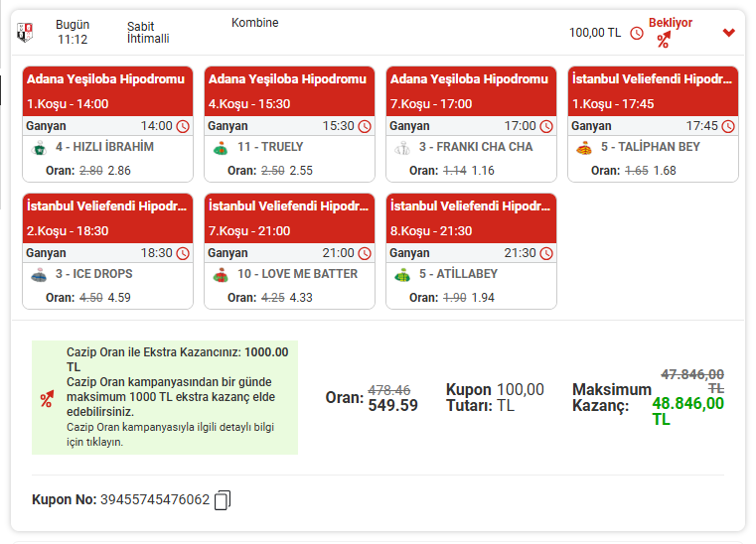Select the horse 5 - ATİLLABEY
The image size is (756, 544).
pos(458,274)
